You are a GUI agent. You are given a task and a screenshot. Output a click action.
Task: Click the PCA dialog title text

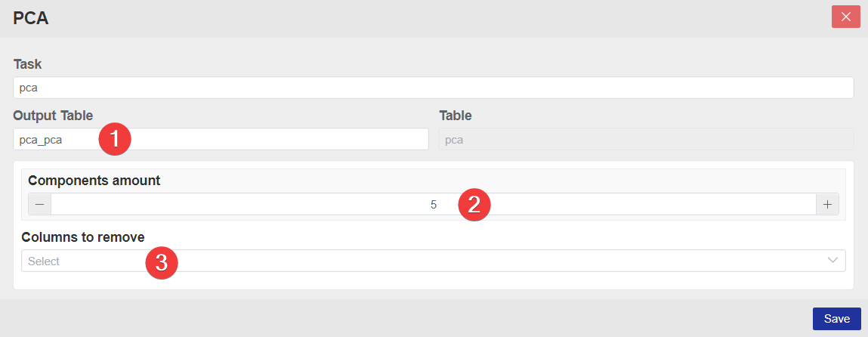point(31,18)
